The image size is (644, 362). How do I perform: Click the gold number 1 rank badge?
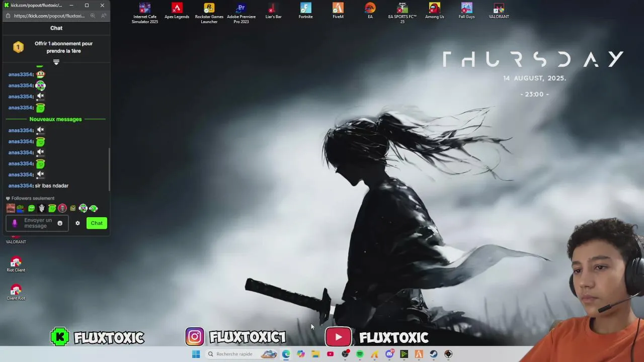coord(18,47)
